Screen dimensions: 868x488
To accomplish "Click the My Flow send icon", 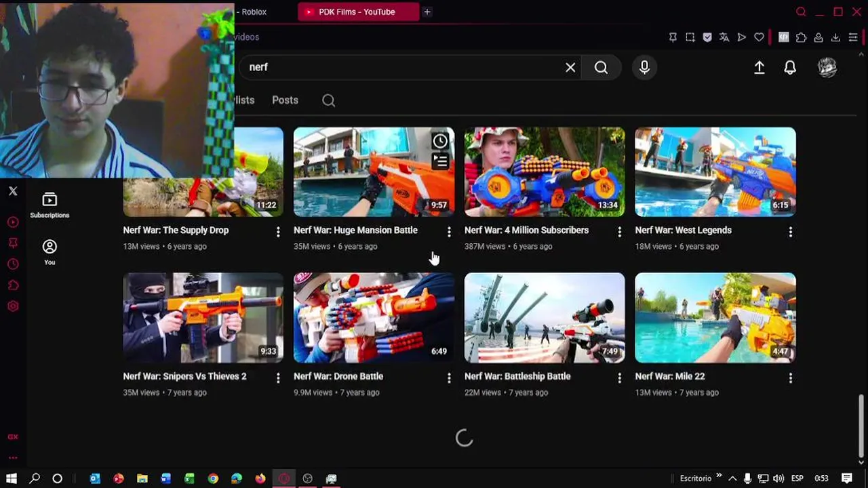I will point(742,37).
